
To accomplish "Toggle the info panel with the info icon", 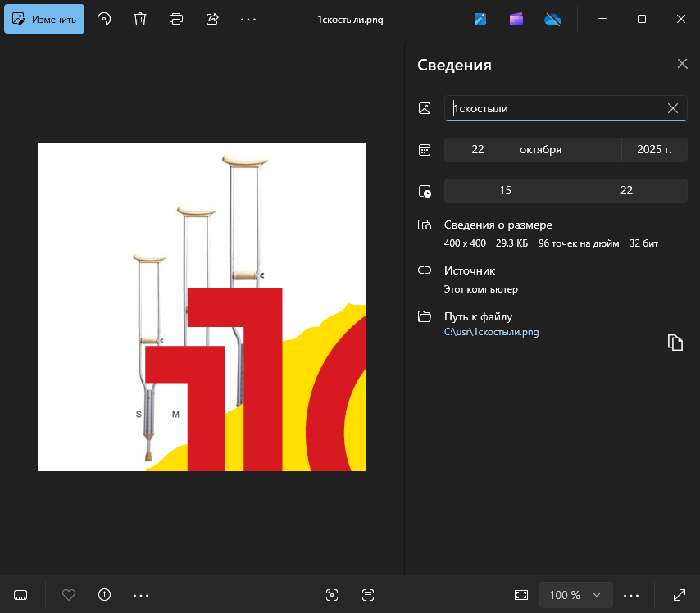I will tap(104, 595).
